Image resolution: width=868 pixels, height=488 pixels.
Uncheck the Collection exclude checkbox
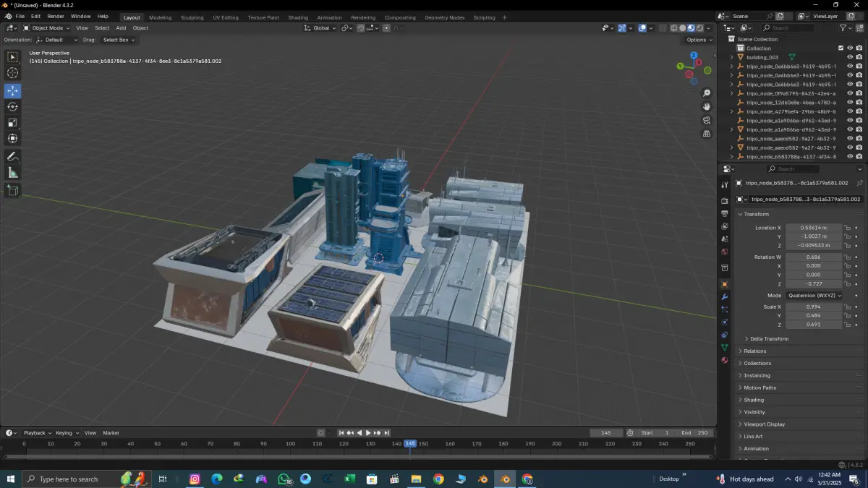pyautogui.click(x=841, y=48)
